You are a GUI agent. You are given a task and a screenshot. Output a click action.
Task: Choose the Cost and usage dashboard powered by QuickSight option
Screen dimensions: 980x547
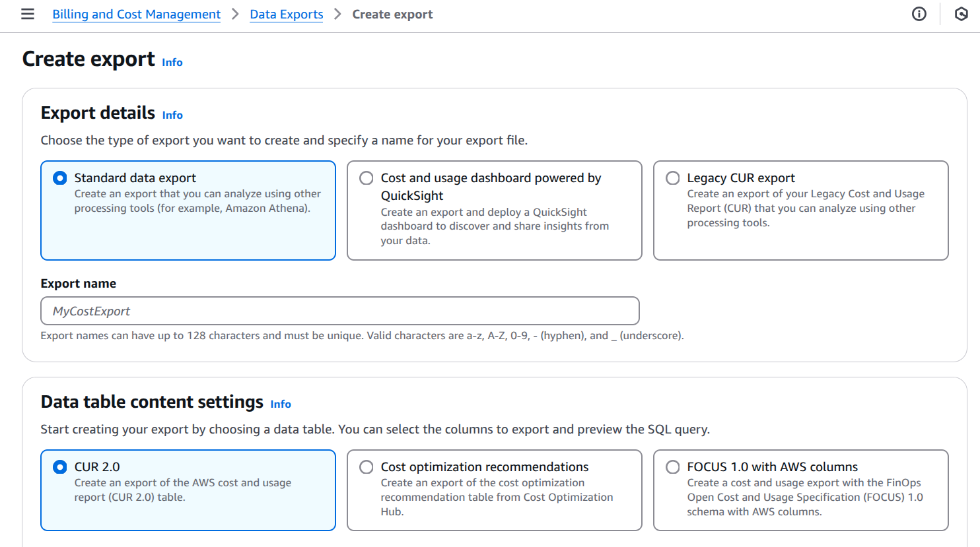pyautogui.click(x=366, y=177)
